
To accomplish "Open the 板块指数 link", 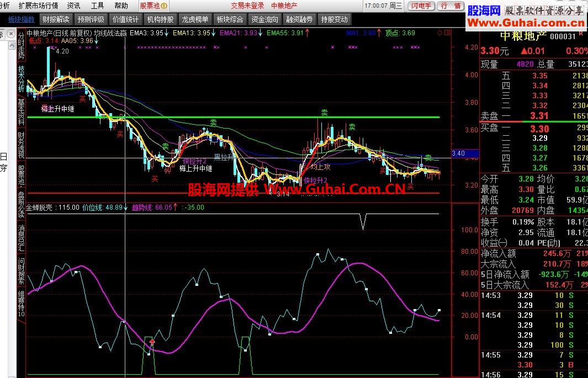I will tap(22, 19).
